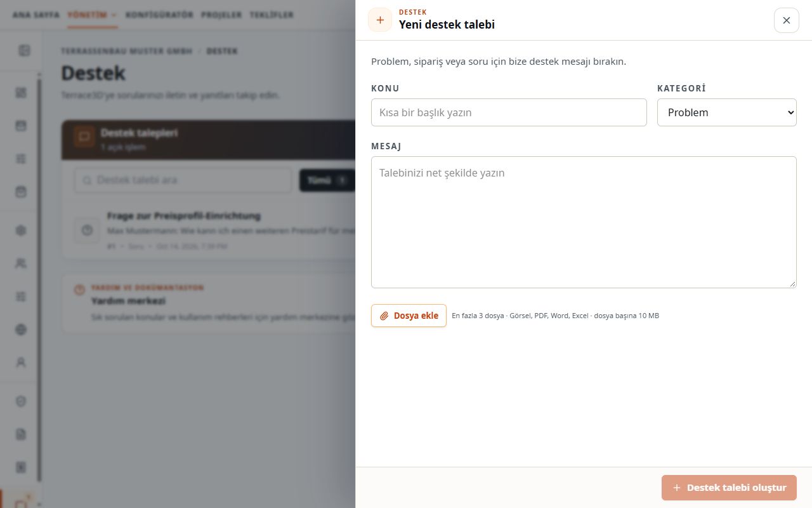Click the document icon in the sidebar
812x508 pixels.
(x=21, y=434)
